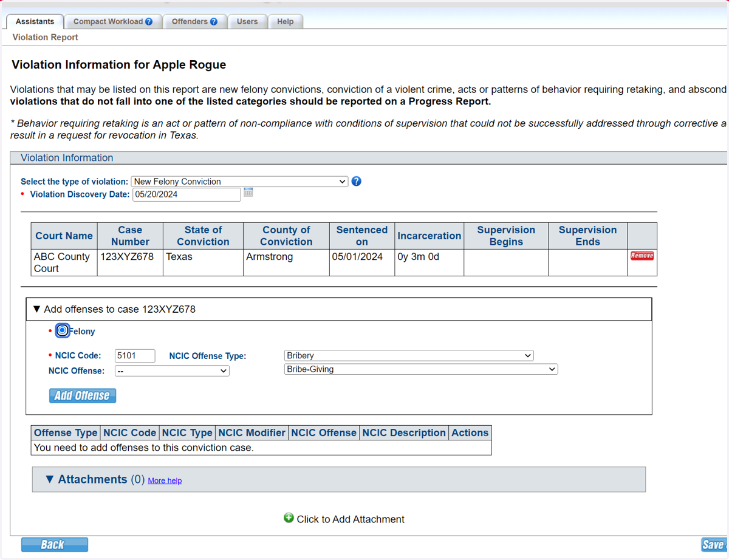Click case number 123XYZ678 cell
The image size is (729, 560).
tap(130, 262)
